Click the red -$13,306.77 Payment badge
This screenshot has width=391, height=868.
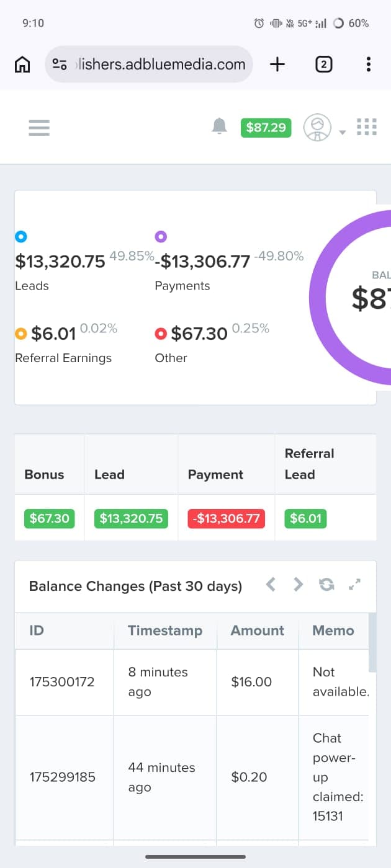coord(226,518)
